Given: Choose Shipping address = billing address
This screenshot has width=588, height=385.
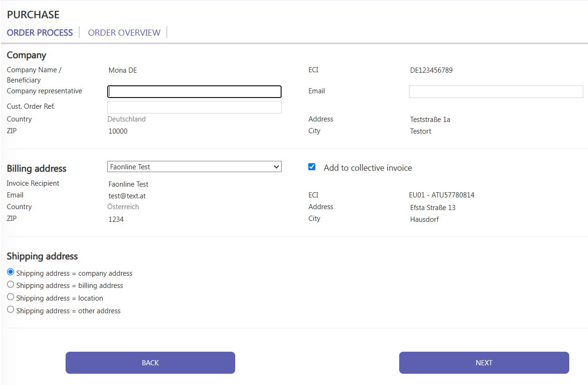Looking at the screenshot, I should pos(11,284).
